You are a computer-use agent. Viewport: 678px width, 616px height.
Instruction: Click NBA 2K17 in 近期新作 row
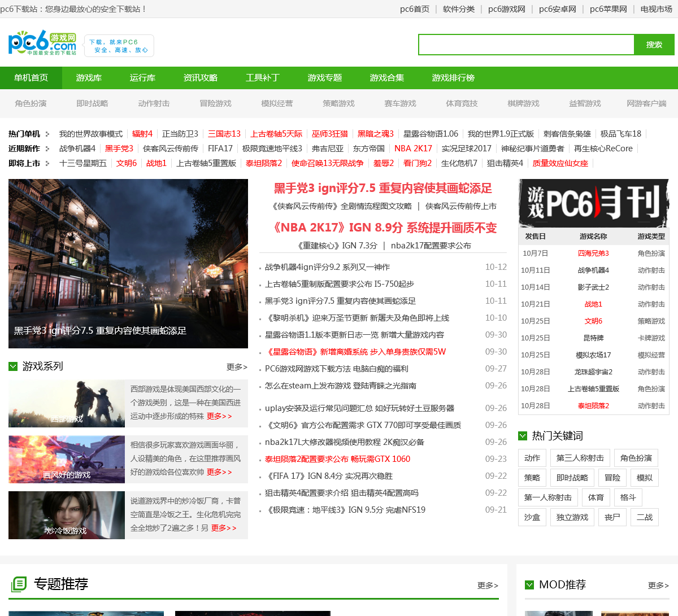(x=413, y=148)
